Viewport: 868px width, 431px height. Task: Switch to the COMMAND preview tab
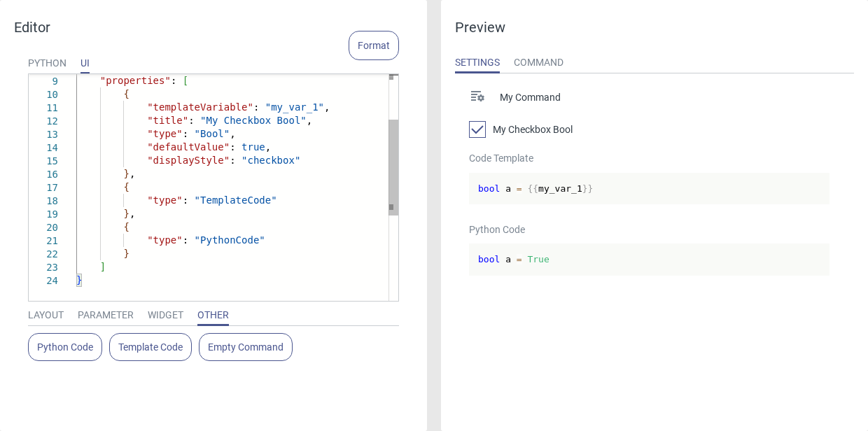(x=538, y=62)
